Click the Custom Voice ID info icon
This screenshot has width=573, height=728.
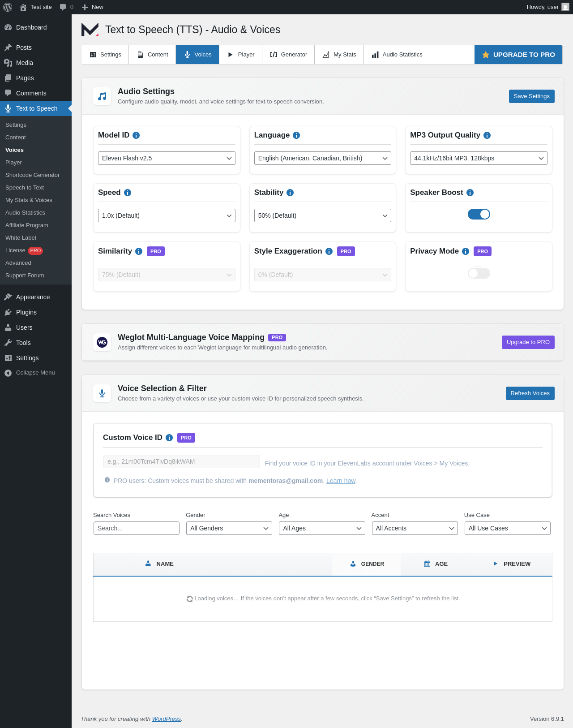[169, 438]
